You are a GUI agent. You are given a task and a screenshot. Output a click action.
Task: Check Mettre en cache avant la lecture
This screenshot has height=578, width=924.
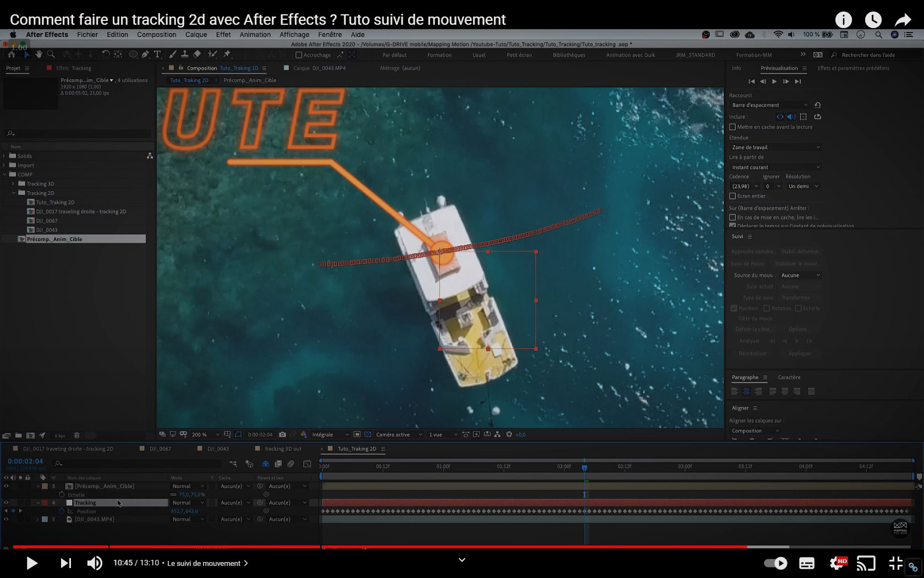tap(733, 127)
